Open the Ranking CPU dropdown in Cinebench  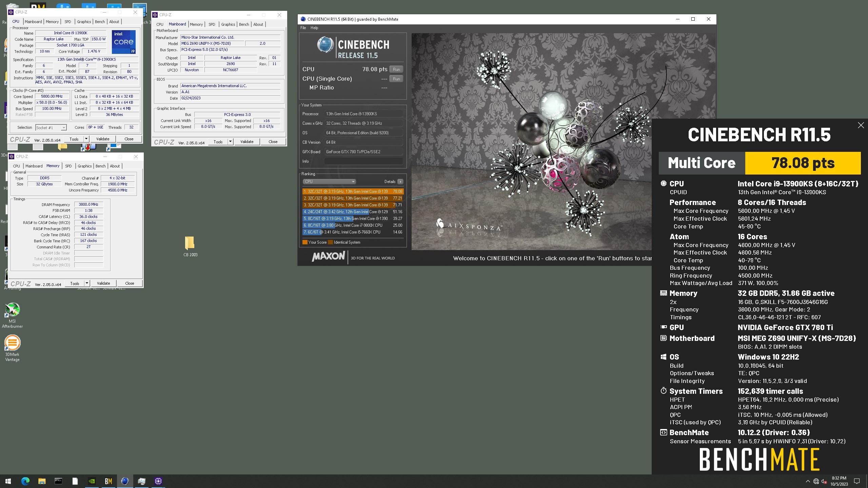(329, 182)
